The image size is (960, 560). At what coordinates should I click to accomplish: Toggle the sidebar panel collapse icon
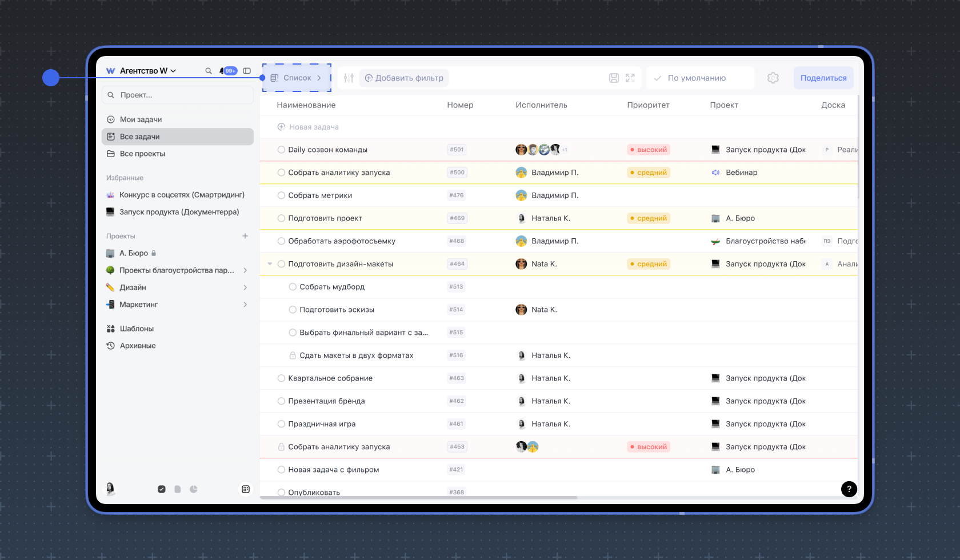(x=247, y=71)
